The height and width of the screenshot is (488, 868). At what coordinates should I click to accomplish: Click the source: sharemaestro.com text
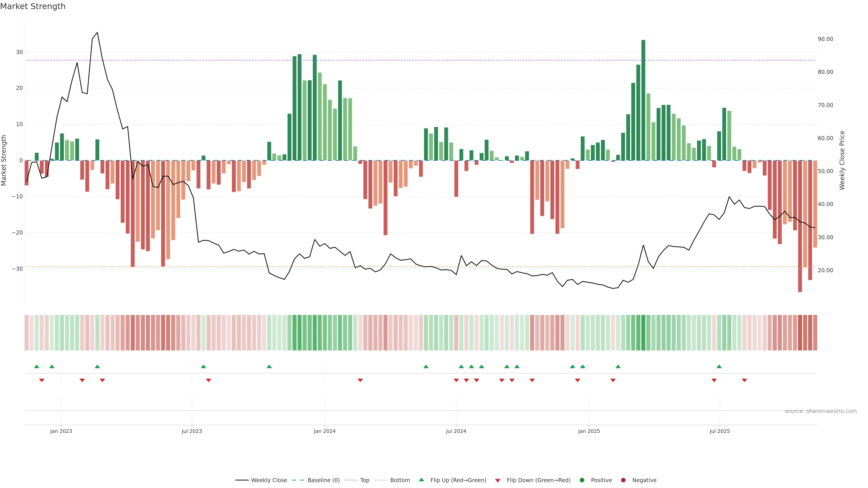pos(821,411)
